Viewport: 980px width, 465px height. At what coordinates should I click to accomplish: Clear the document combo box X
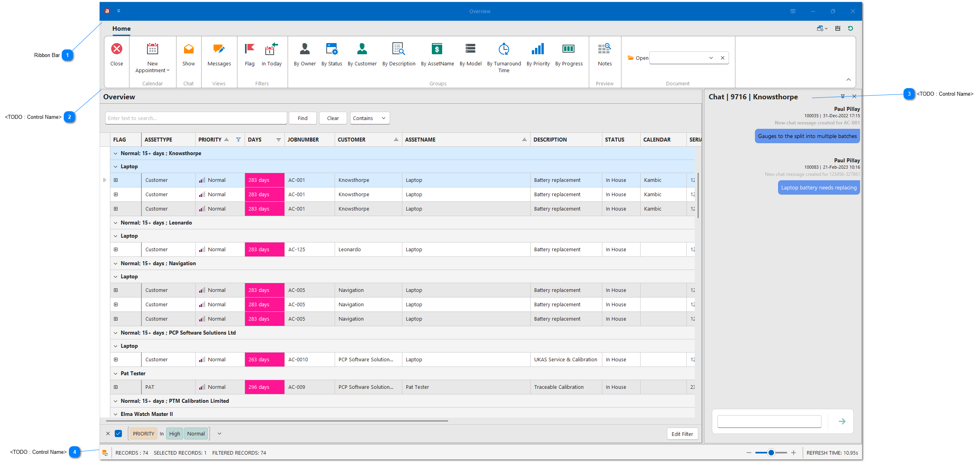coord(723,58)
